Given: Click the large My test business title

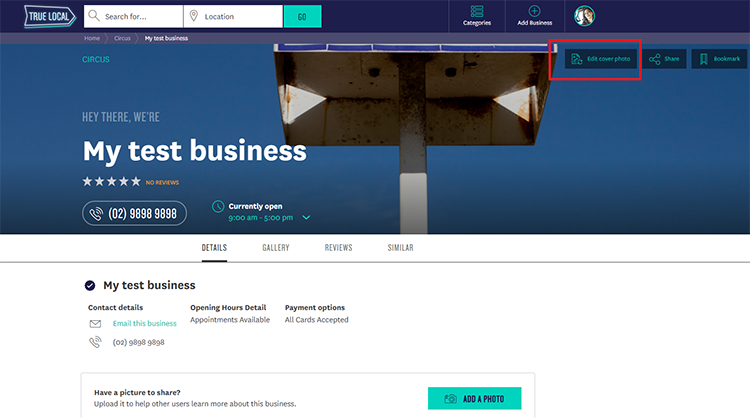Looking at the screenshot, I should tap(195, 151).
